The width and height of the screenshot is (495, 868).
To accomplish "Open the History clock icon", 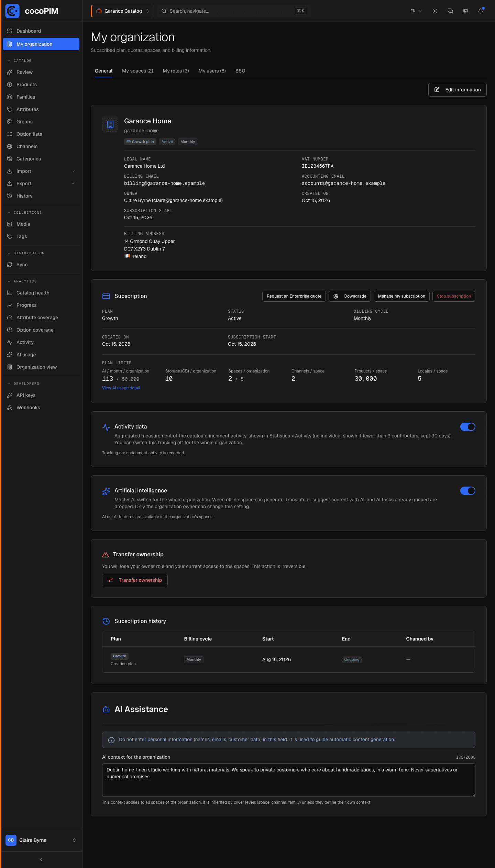I will coord(10,196).
